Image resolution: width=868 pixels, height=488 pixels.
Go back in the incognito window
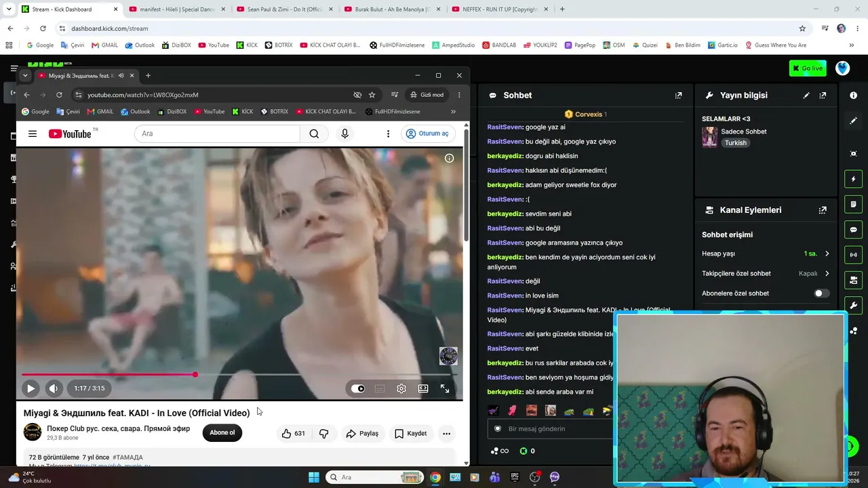26,95
